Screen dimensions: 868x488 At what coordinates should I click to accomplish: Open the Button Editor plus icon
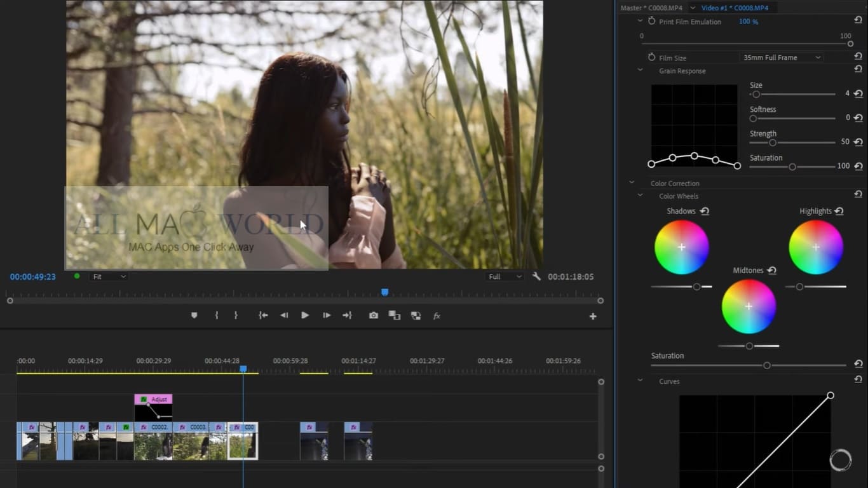point(592,316)
